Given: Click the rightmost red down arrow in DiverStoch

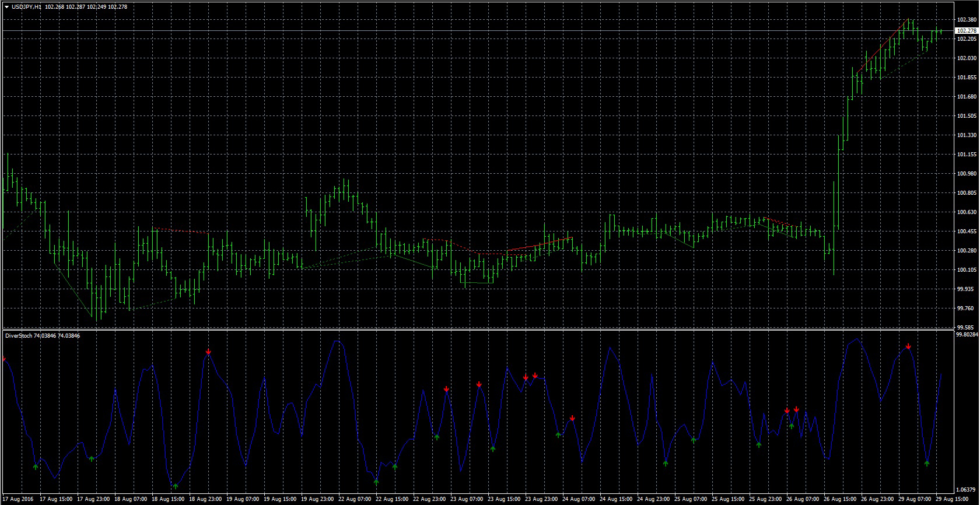Looking at the screenshot, I should [x=908, y=346].
